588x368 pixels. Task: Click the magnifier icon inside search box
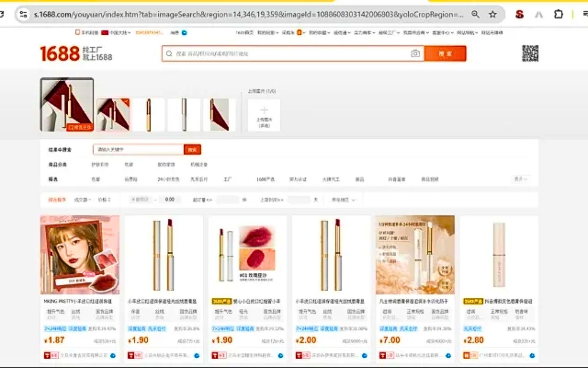point(169,54)
